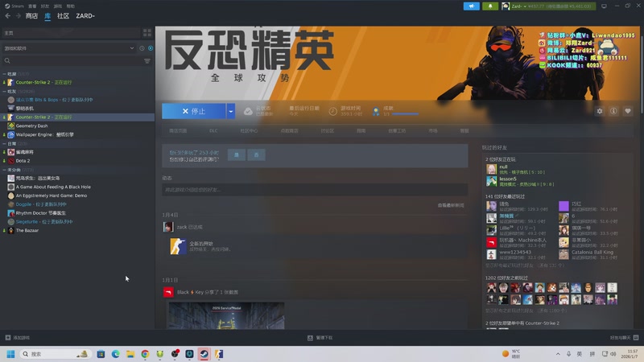Viewport: 644px width, 362px height.
Task: Open the dropdown arrow beside the 停止 button
Action: pos(231,111)
